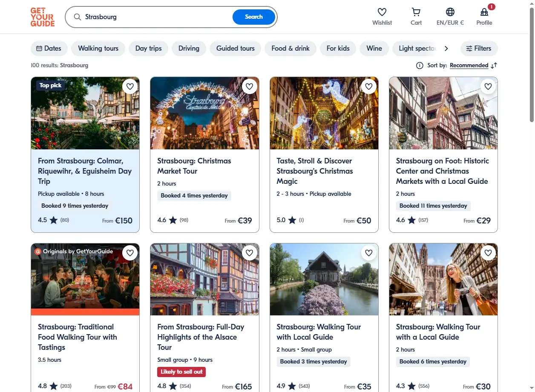Select the Day trips category chip
Image resolution: width=535 pixels, height=392 pixels.
coord(149,49)
